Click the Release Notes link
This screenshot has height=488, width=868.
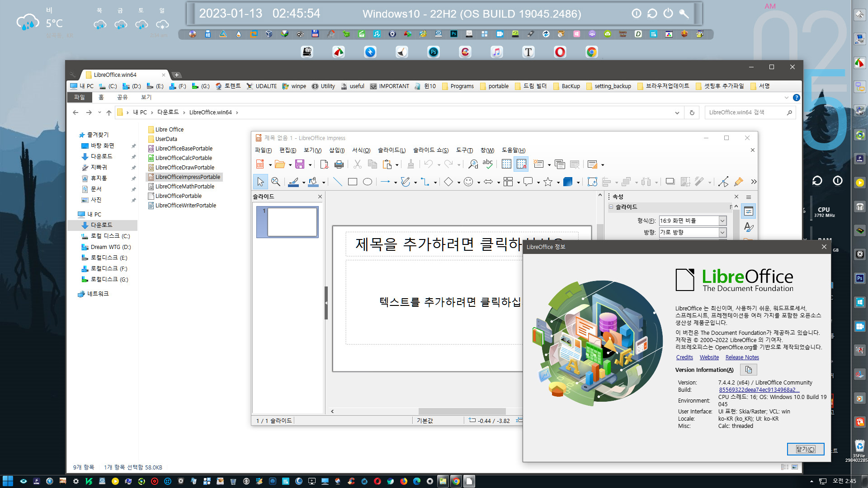pyautogui.click(x=742, y=357)
